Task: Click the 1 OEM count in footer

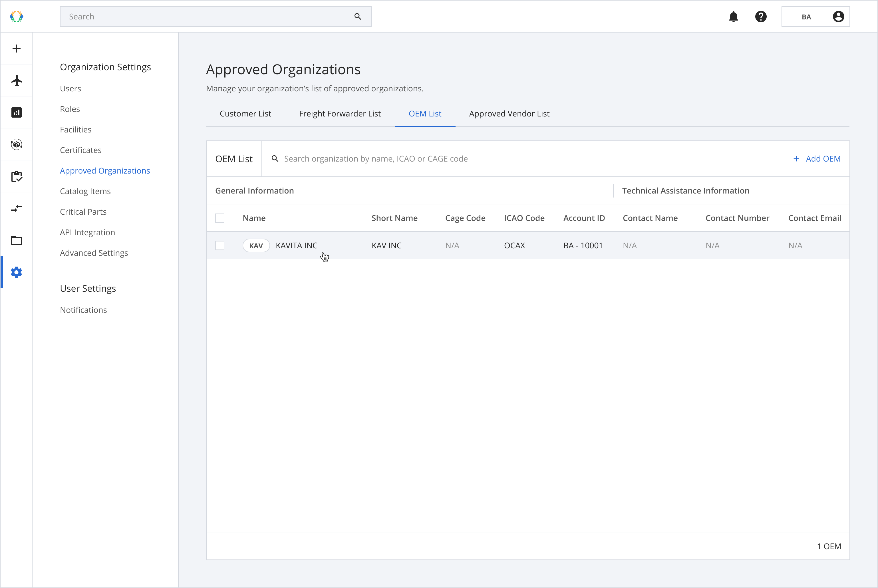Action: (829, 546)
